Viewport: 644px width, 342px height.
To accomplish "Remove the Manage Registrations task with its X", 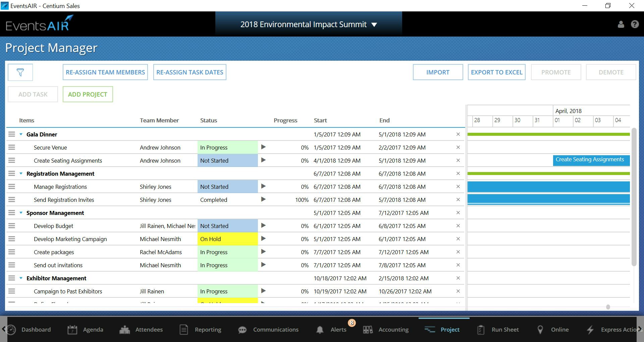I will pyautogui.click(x=458, y=186).
